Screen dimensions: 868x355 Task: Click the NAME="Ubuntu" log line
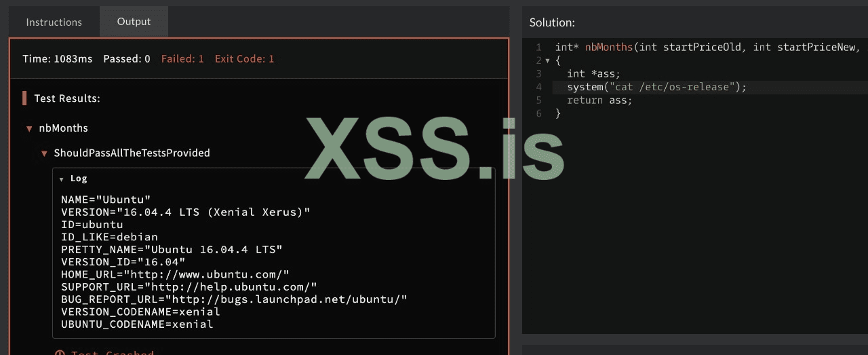(x=106, y=200)
